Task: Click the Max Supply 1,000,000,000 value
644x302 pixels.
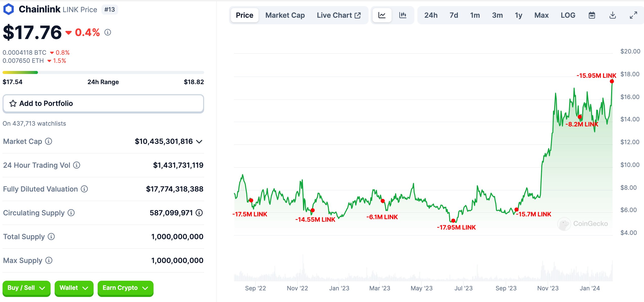Action: pyautogui.click(x=177, y=260)
